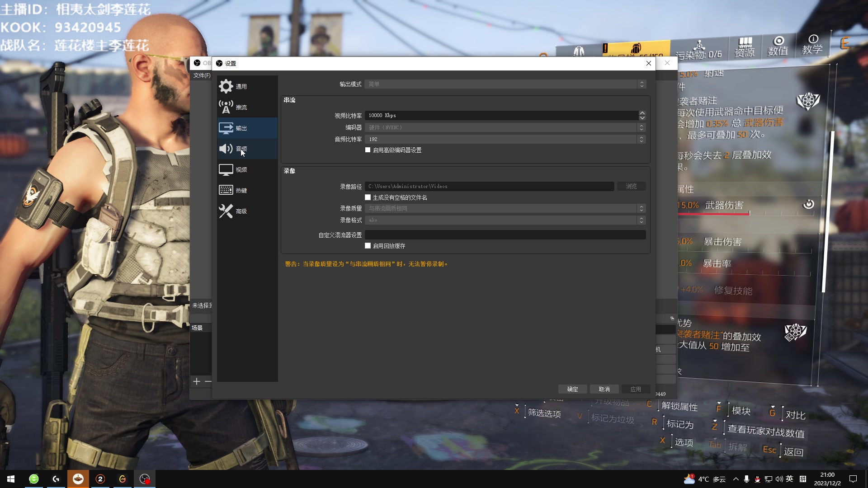Open 教学 tab in game HUD
The image size is (868, 488).
812,44
